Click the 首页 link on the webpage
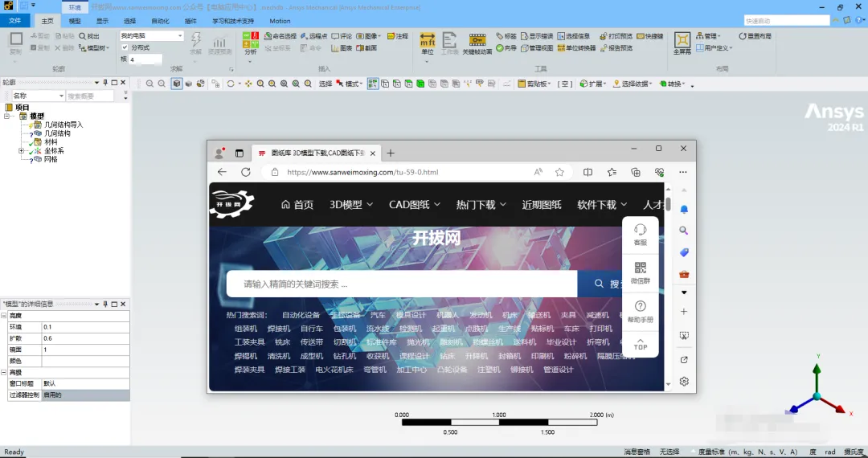This screenshot has width=868, height=458. pos(297,205)
